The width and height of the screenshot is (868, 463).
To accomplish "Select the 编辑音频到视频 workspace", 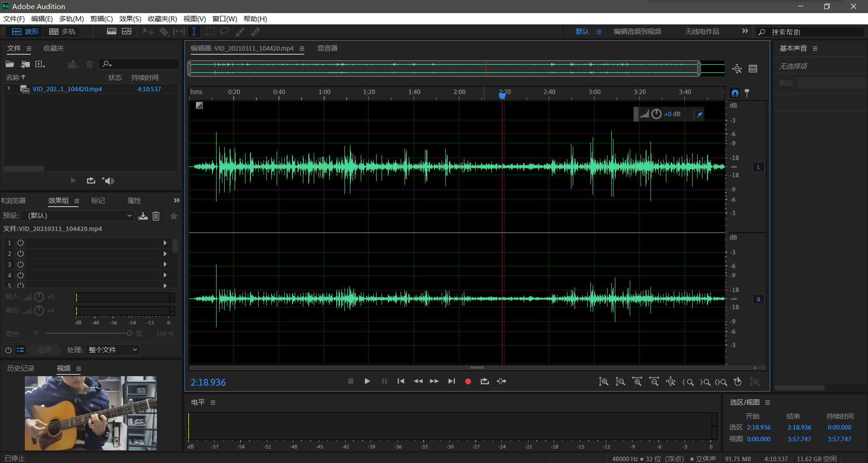I will 637,32.
